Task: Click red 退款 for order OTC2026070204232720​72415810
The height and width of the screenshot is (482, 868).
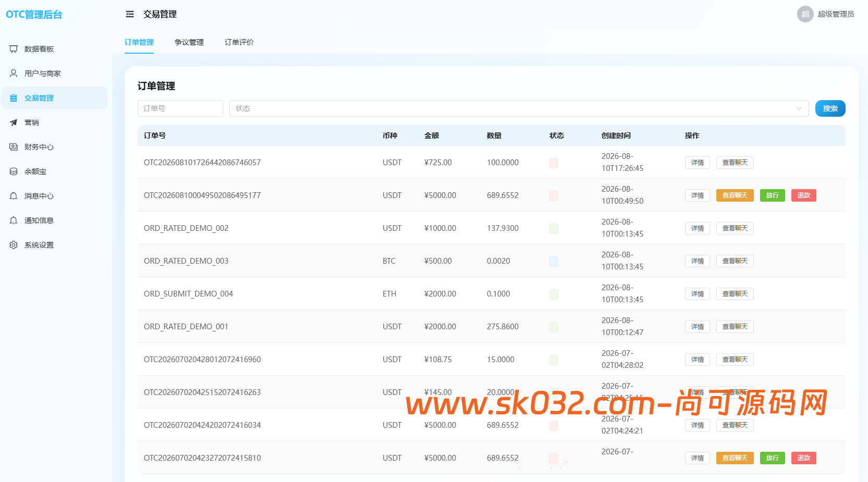Action: click(x=803, y=458)
